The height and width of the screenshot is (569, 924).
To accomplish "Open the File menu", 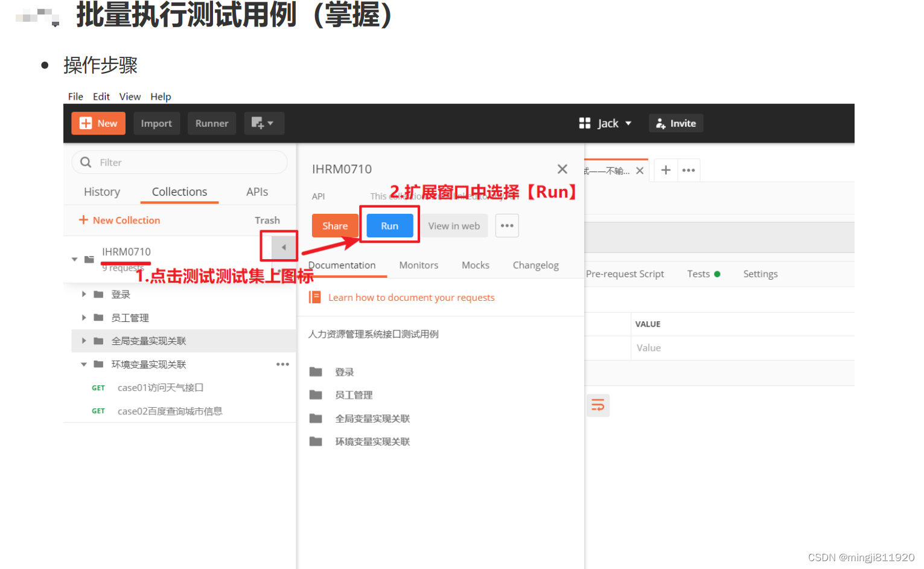I will click(x=75, y=97).
